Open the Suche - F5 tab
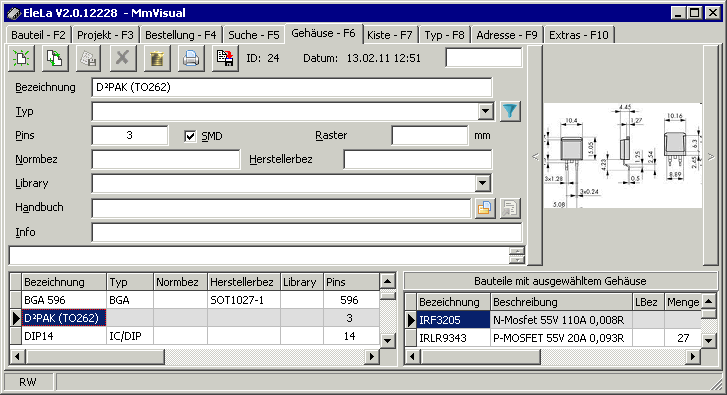 254,35
